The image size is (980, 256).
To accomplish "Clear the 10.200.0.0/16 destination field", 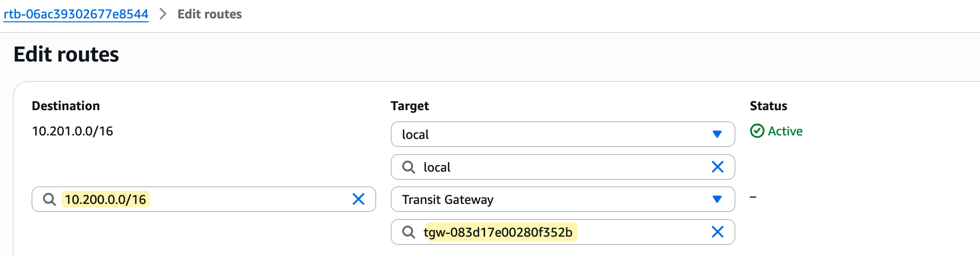I will pos(358,199).
